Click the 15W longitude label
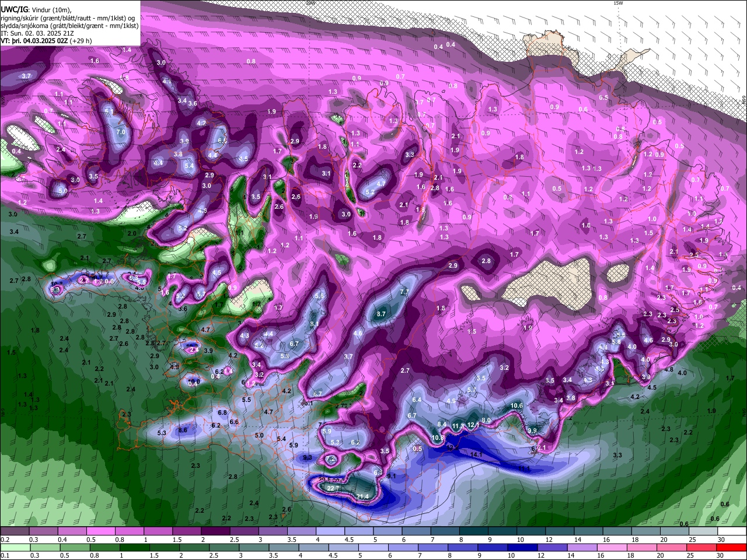The height and width of the screenshot is (560, 747). pos(618,3)
